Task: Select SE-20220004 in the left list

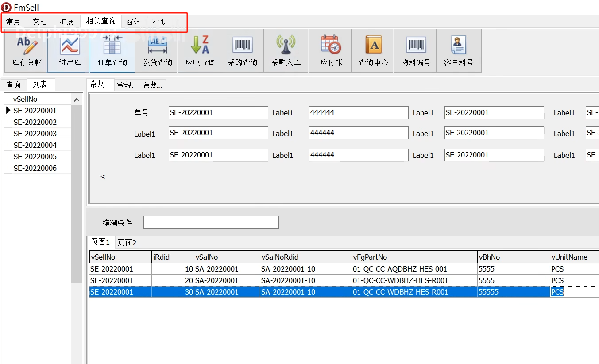Action: (x=42, y=145)
